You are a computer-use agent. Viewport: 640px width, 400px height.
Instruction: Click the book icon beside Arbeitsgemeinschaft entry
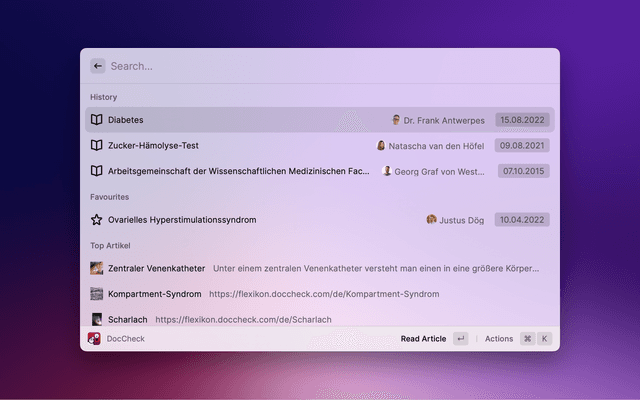(x=97, y=171)
